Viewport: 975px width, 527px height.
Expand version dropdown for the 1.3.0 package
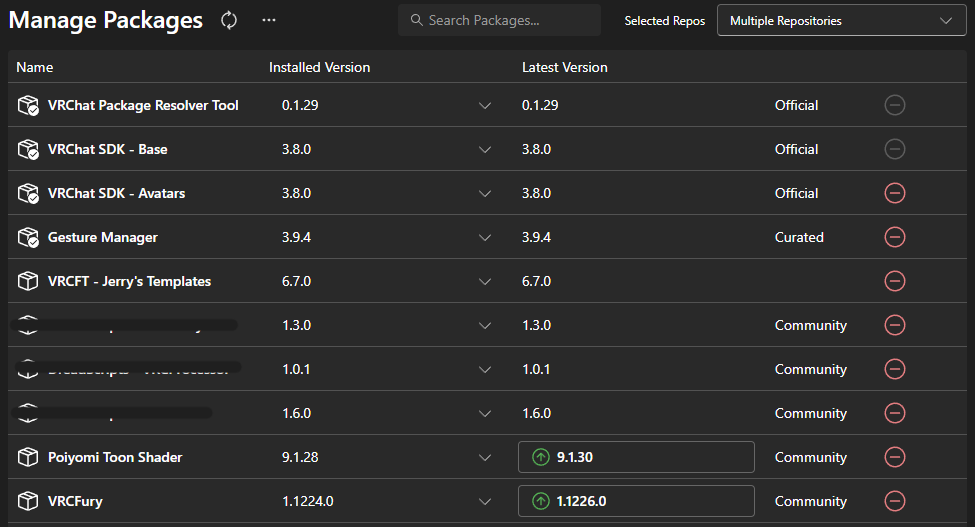click(x=485, y=326)
